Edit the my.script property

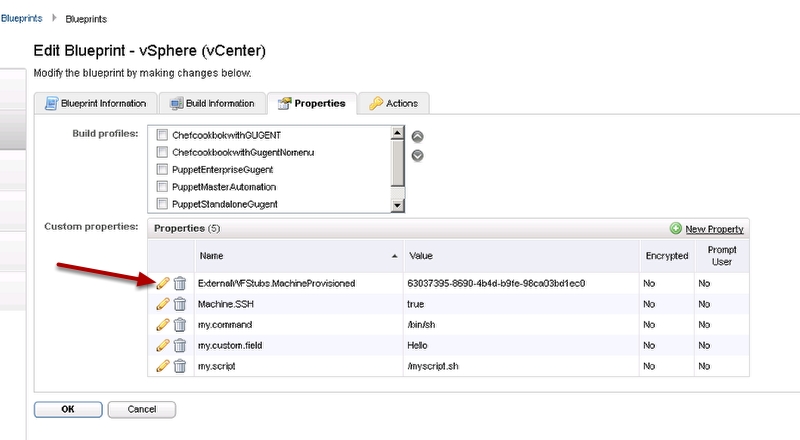click(x=163, y=364)
